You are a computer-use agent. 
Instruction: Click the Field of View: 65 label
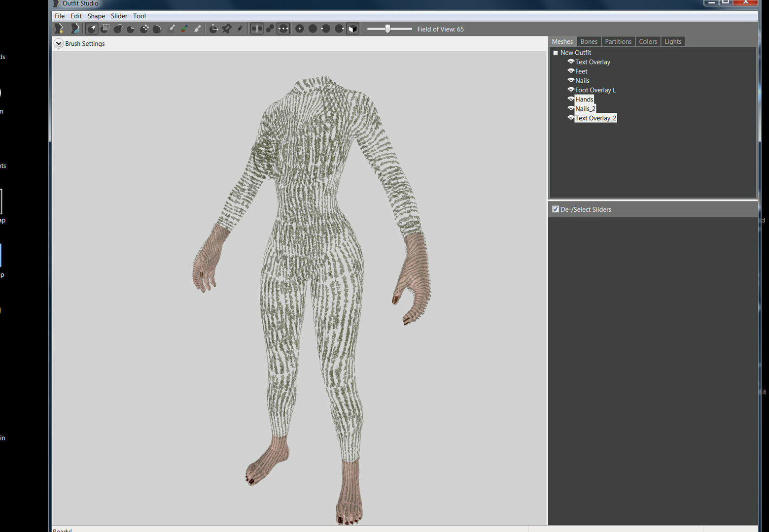tap(441, 29)
